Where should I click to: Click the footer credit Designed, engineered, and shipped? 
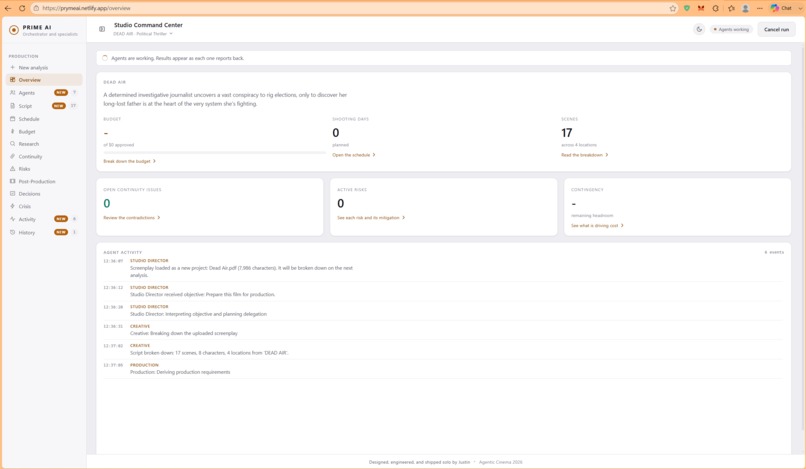pos(419,462)
